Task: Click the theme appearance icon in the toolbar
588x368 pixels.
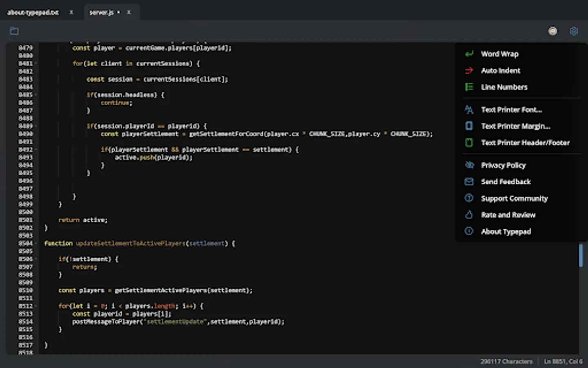Action: pyautogui.click(x=553, y=31)
